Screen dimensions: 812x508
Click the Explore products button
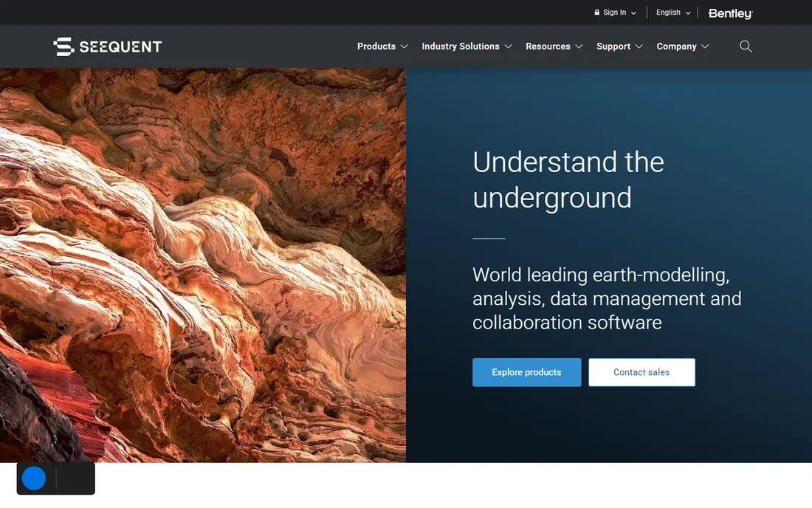(x=526, y=372)
